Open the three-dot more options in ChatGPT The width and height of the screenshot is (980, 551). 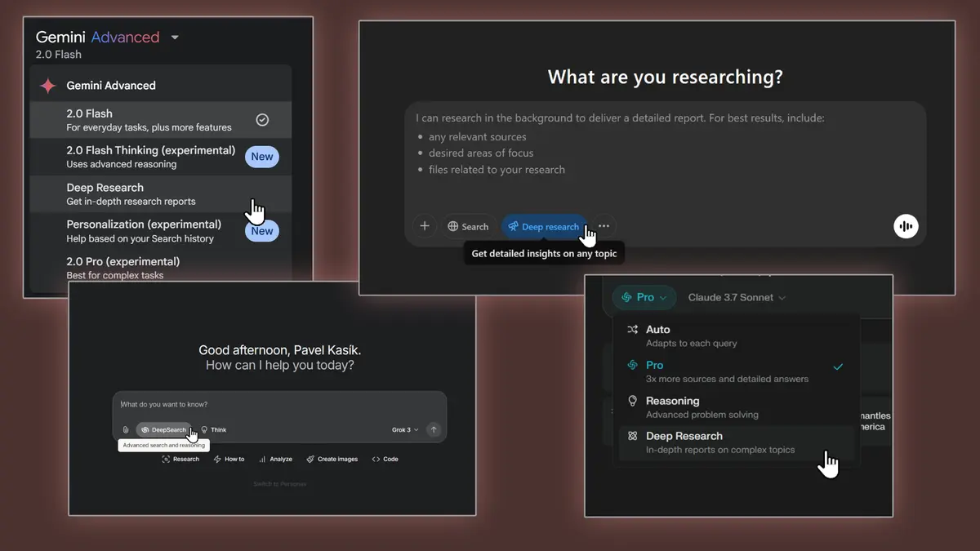pyautogui.click(x=604, y=227)
